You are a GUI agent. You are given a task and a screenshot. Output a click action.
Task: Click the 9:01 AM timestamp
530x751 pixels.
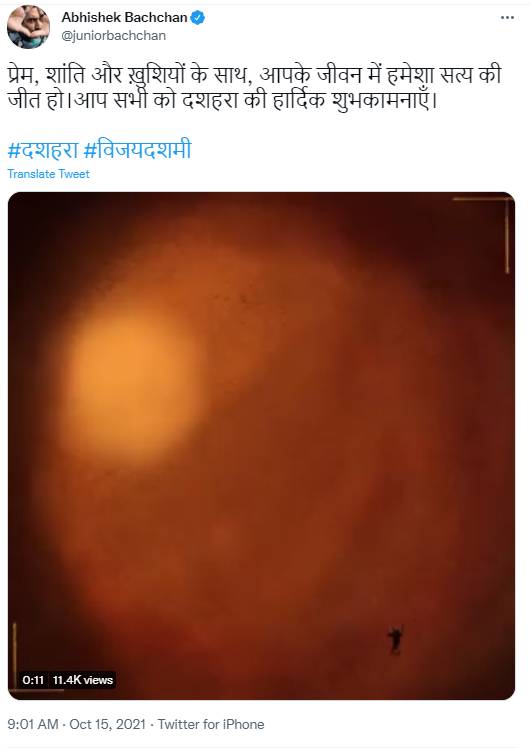point(33,724)
